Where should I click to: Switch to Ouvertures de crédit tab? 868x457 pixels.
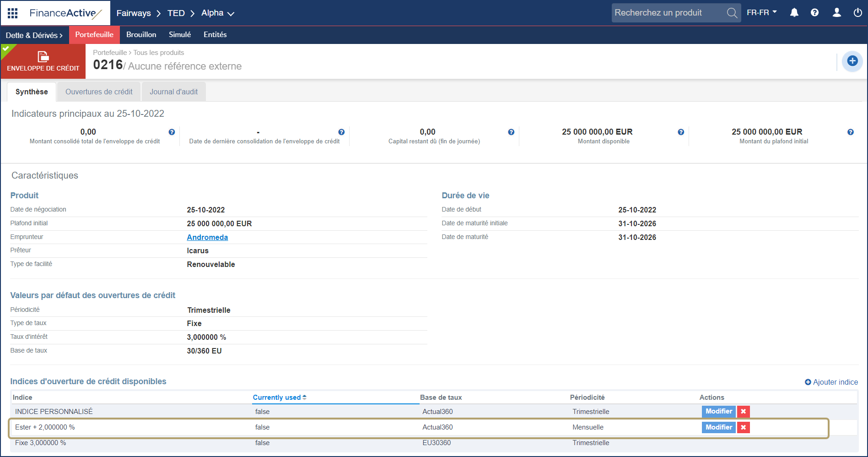(99, 92)
